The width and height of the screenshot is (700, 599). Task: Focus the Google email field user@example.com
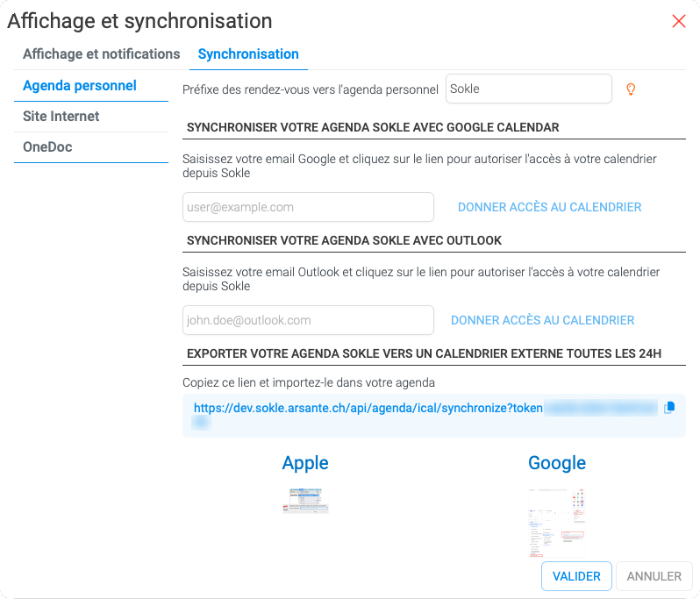click(308, 207)
